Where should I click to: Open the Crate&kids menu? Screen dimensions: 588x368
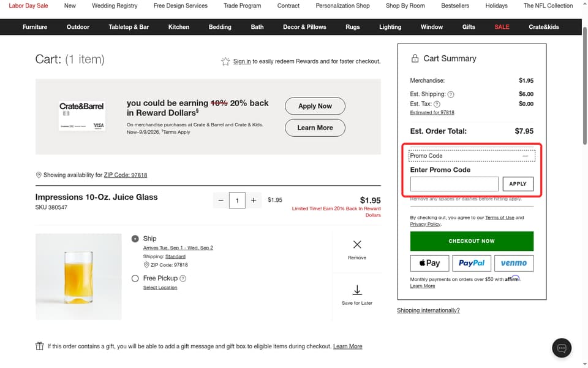544,27
